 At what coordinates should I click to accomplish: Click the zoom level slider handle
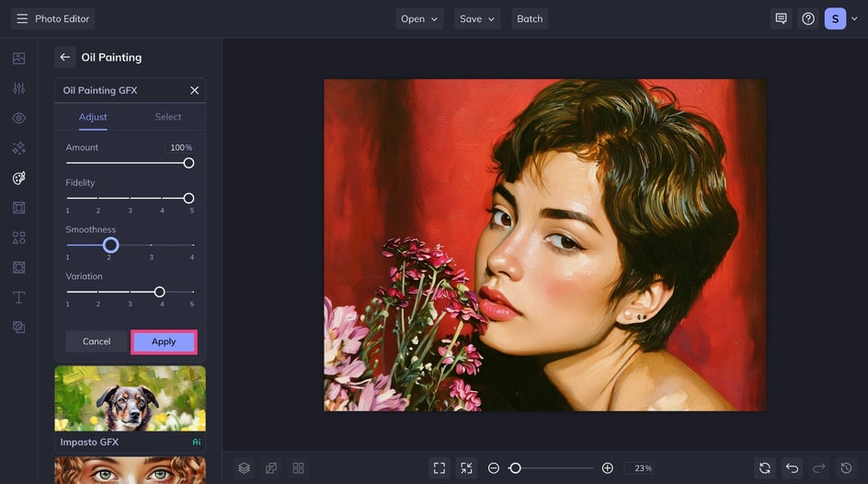[x=515, y=468]
